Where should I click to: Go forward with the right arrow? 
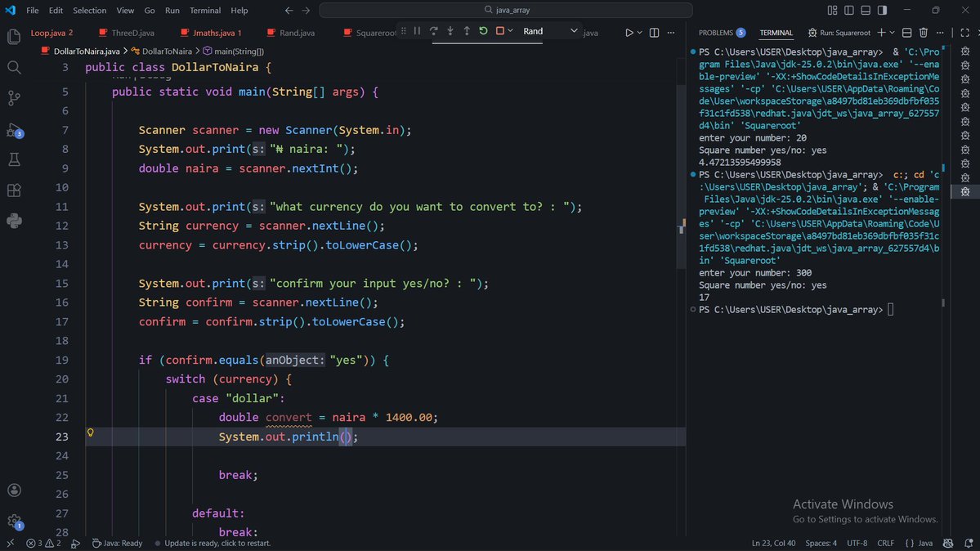pos(306,10)
